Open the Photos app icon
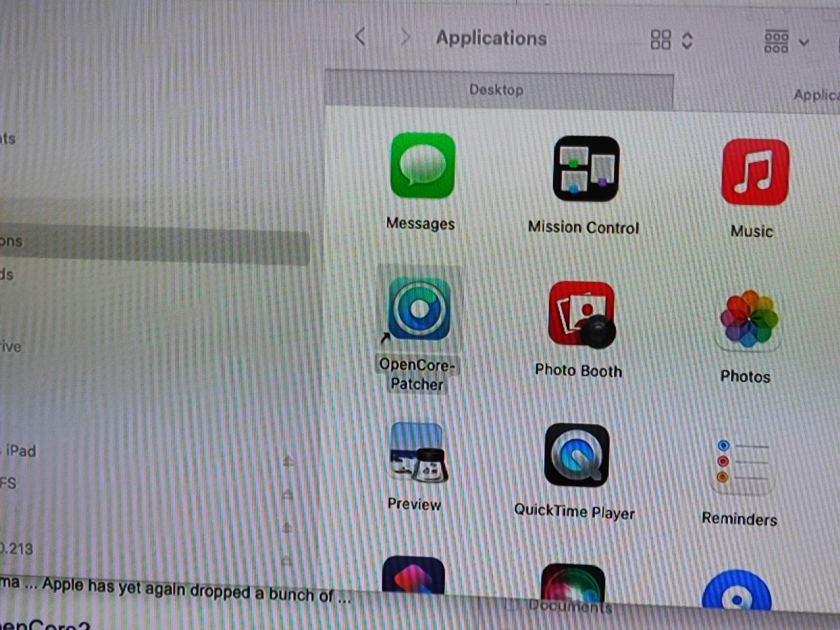840x630 pixels. (x=748, y=318)
